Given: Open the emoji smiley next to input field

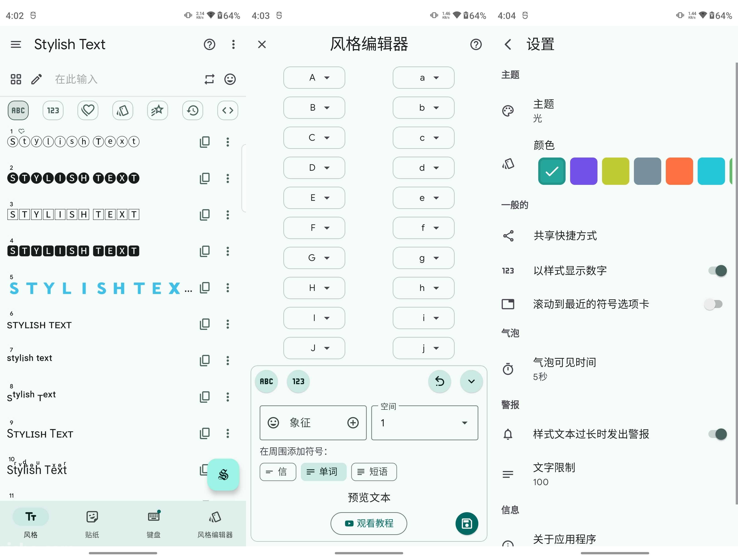Looking at the screenshot, I should tap(230, 79).
